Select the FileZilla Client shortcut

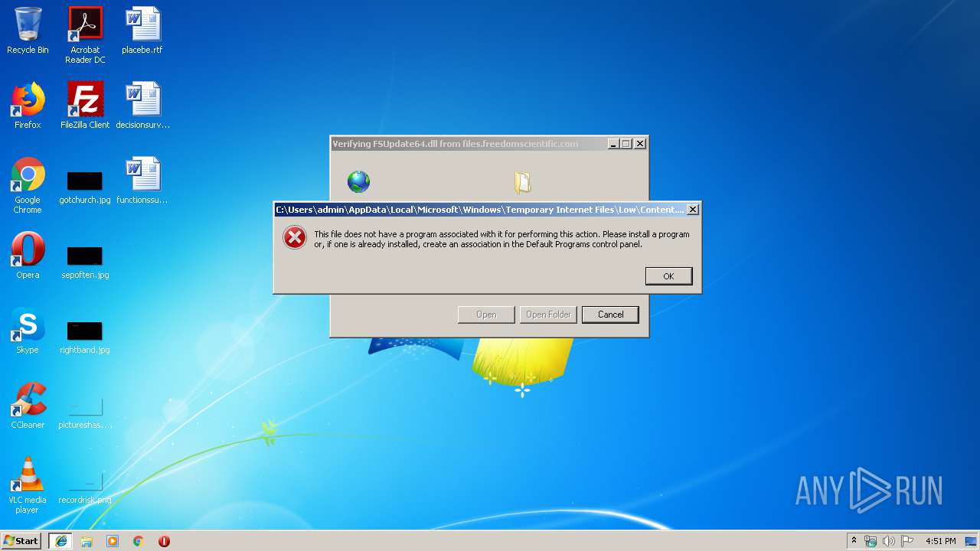85,106
